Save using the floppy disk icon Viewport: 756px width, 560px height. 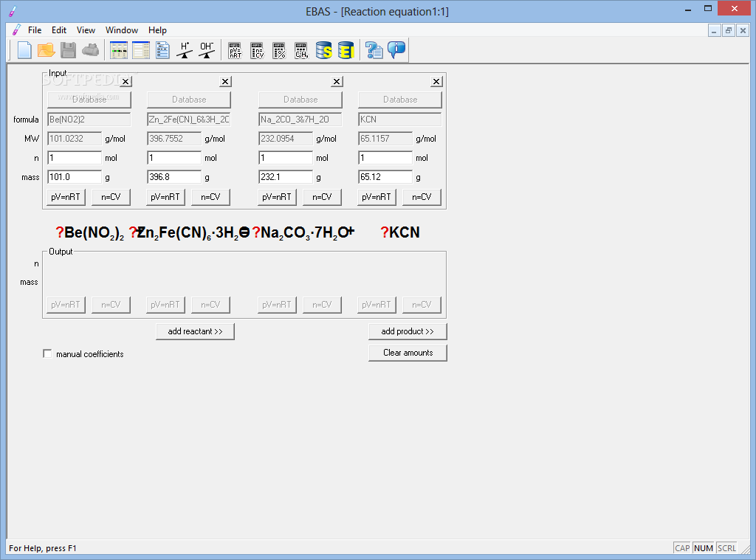(68, 50)
